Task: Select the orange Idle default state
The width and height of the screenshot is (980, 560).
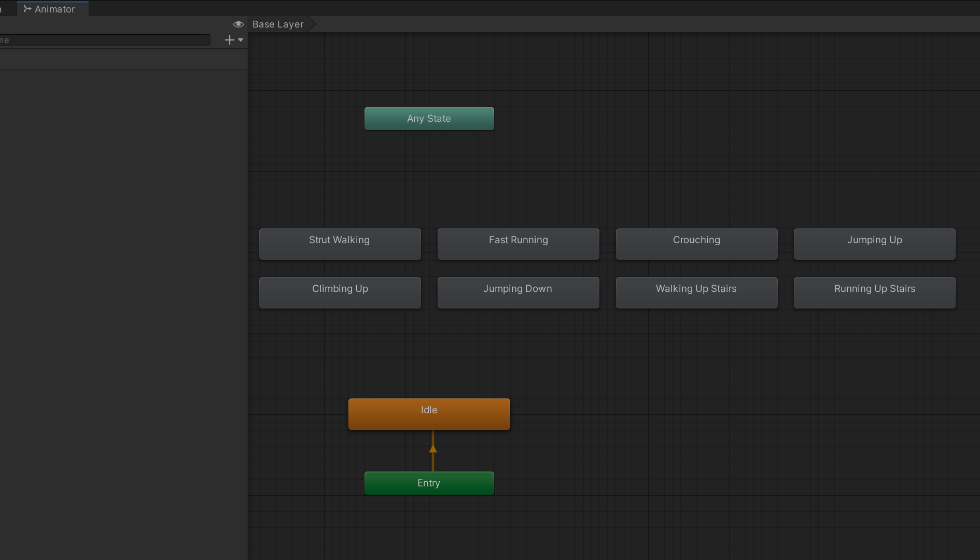Action: (429, 414)
